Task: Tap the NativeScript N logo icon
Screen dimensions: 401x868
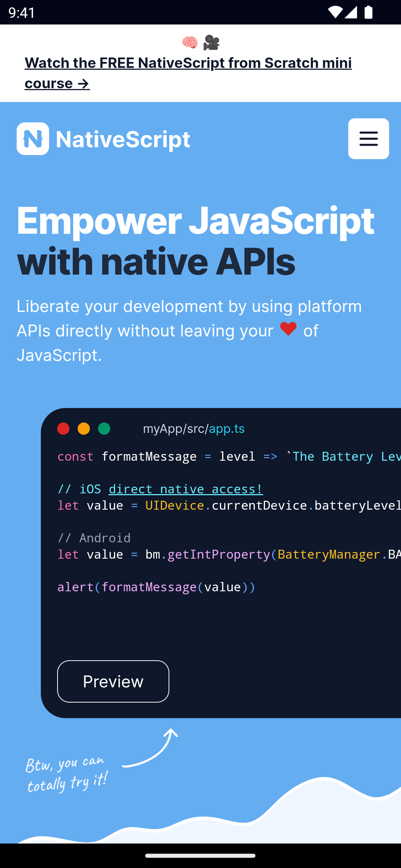Action: [33, 139]
